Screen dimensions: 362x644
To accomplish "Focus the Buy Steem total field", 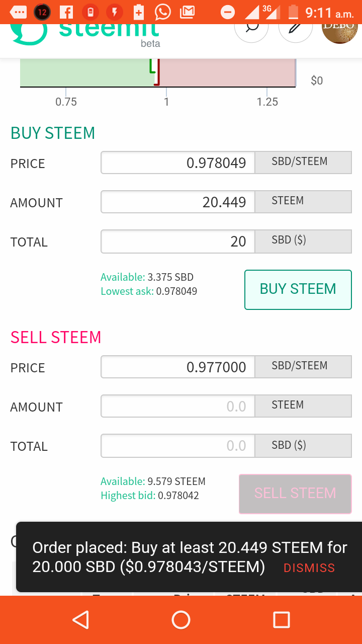I will (178, 242).
